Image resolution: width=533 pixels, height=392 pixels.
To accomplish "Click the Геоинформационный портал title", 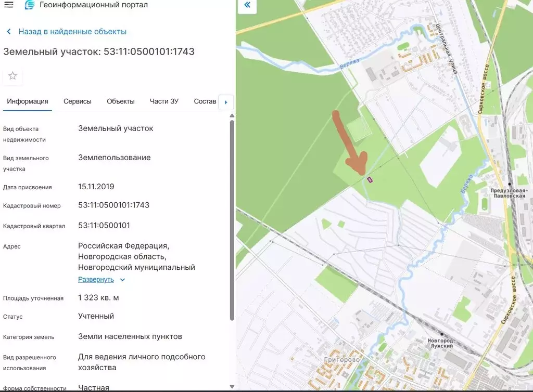I will tap(94, 5).
